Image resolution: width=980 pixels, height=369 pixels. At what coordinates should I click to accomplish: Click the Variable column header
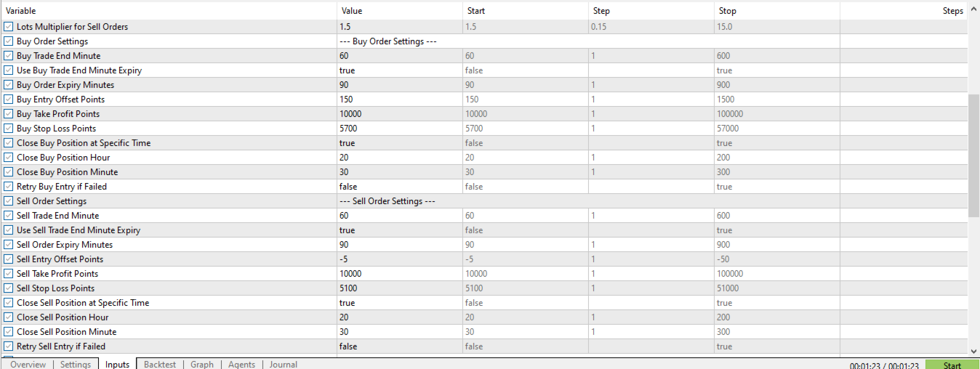[21, 11]
